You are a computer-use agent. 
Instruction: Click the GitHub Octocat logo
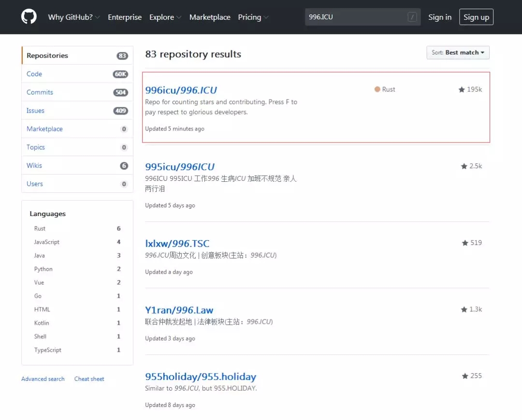pyautogui.click(x=29, y=17)
